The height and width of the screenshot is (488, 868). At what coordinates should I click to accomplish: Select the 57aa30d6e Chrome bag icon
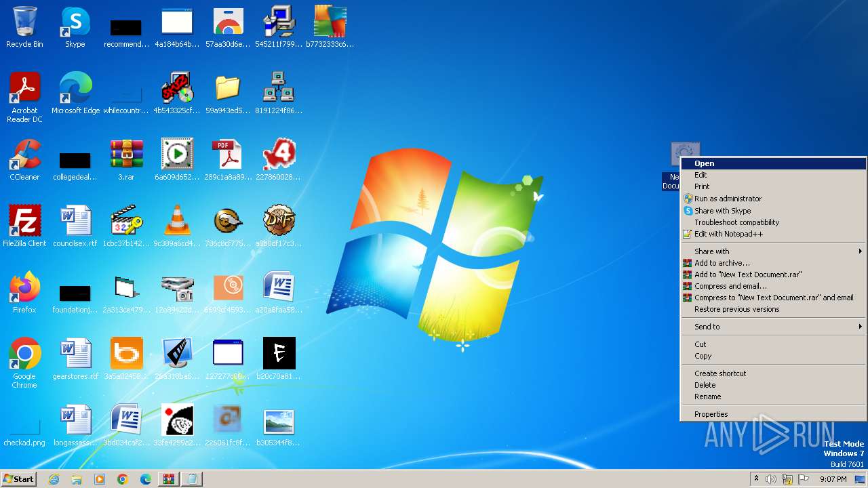coord(228,27)
